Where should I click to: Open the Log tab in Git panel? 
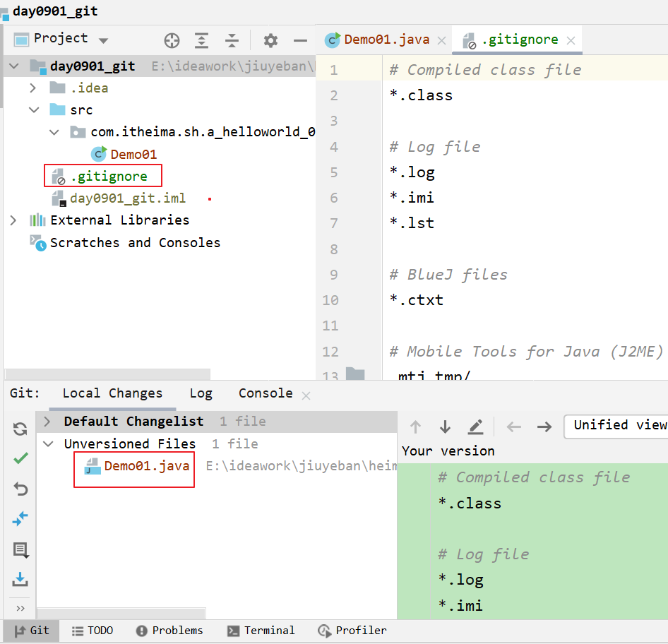201,393
